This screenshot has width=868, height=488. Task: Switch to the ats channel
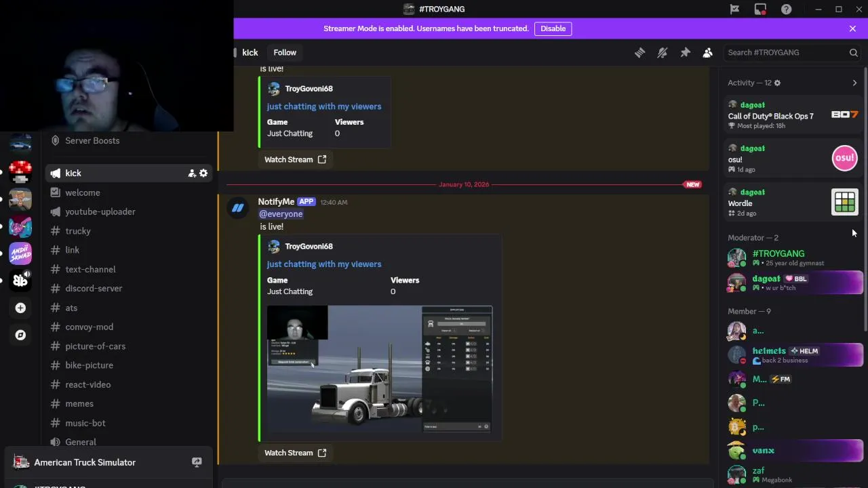coord(129,308)
